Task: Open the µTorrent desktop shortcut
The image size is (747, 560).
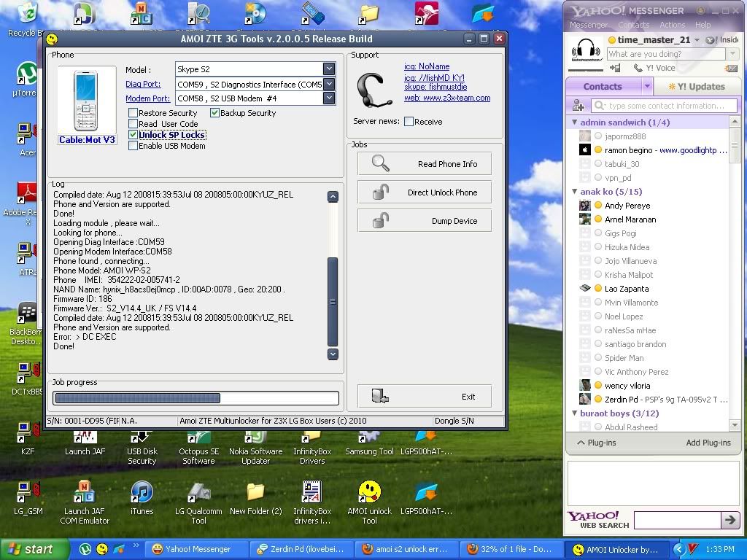Action: click(x=27, y=75)
